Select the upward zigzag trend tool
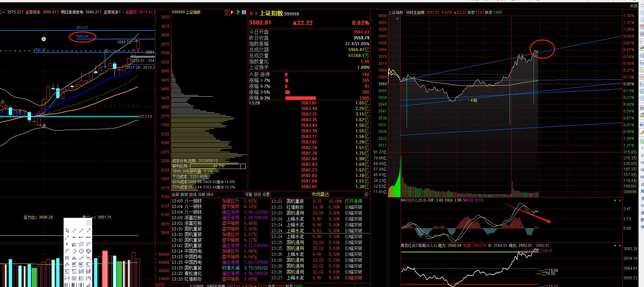The height and width of the screenshot is (287, 644). pos(81,258)
